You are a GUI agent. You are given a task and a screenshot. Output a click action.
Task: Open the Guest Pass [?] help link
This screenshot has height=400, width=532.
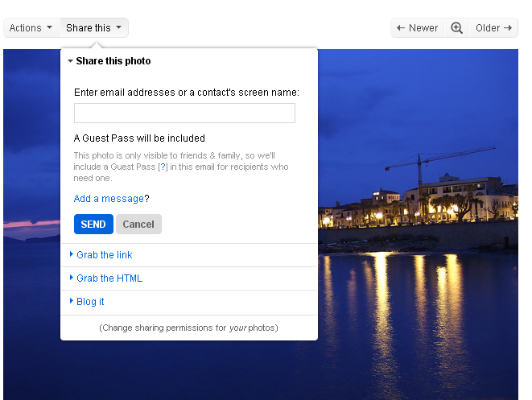click(163, 167)
